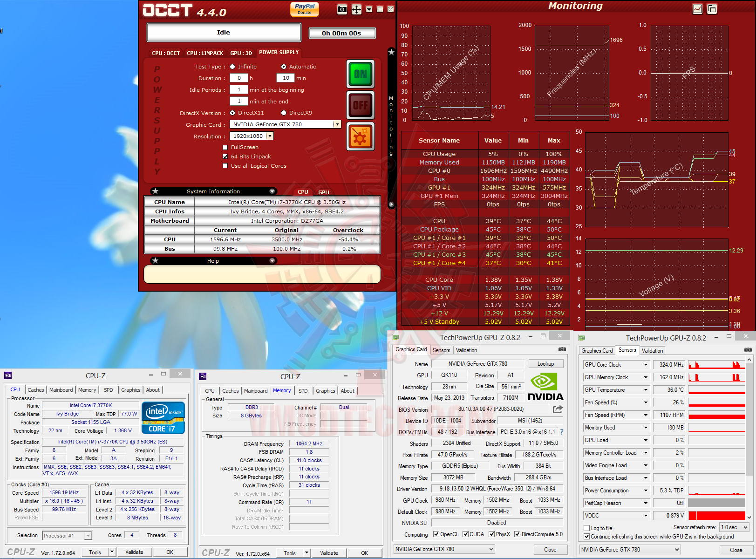
Task: Click the PayPal Donate button in OCCT
Action: 305,9
